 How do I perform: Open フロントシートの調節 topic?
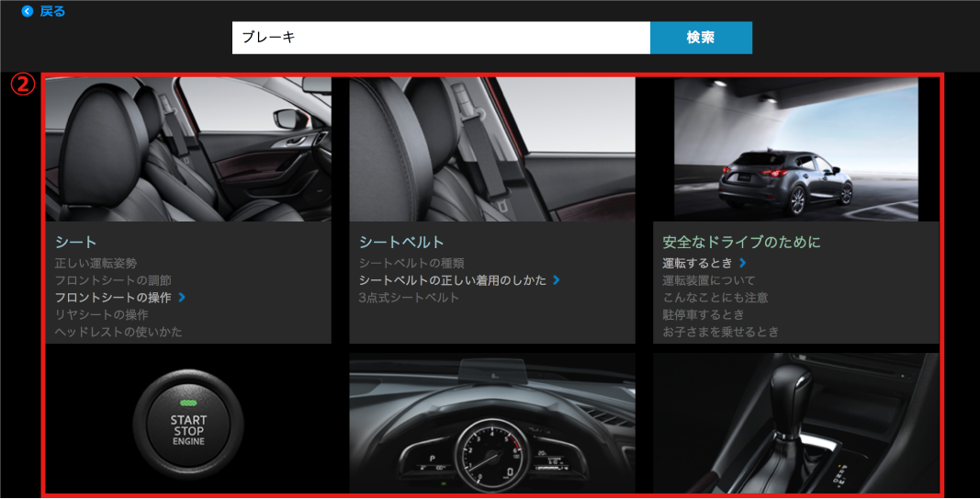[x=113, y=280]
